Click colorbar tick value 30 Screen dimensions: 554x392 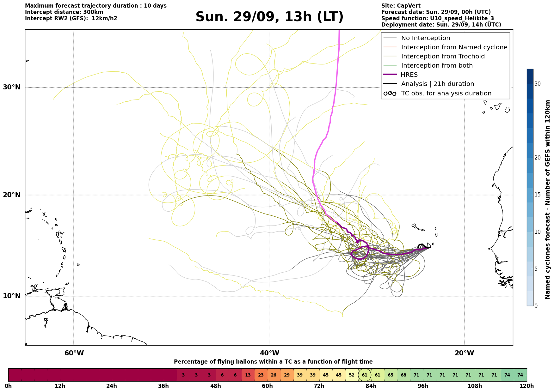coord(538,84)
